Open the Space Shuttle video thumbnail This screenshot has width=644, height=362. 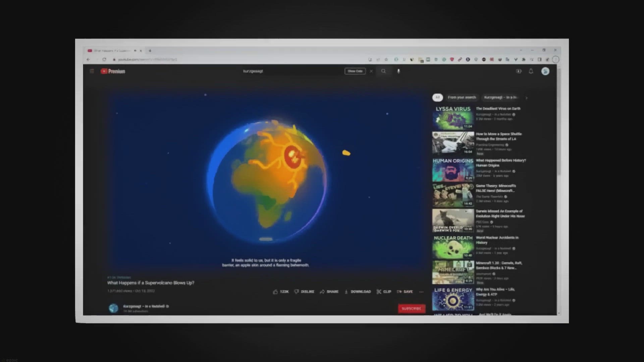click(453, 143)
